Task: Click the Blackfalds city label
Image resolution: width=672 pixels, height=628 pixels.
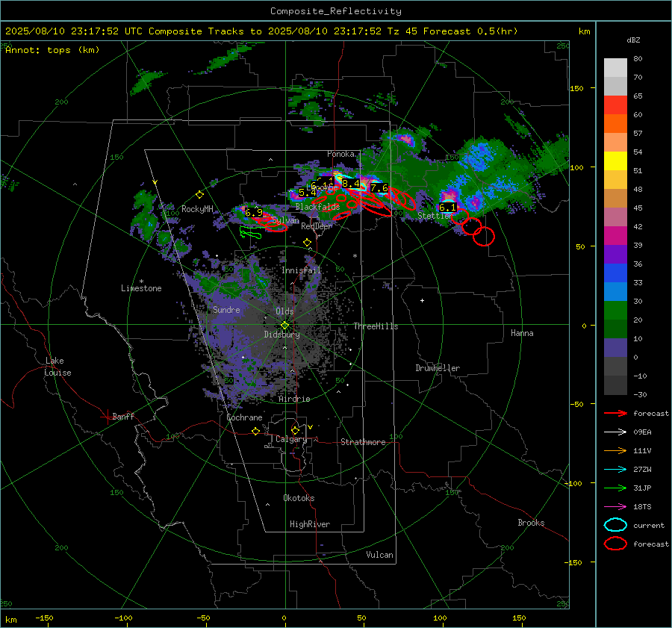Action: (317, 207)
